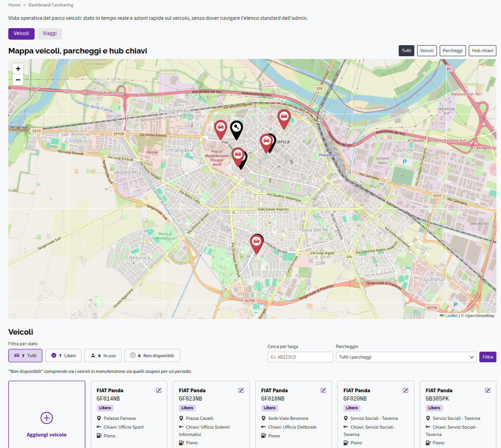
Task: Click plate text GF016NB
Action: click(272, 399)
